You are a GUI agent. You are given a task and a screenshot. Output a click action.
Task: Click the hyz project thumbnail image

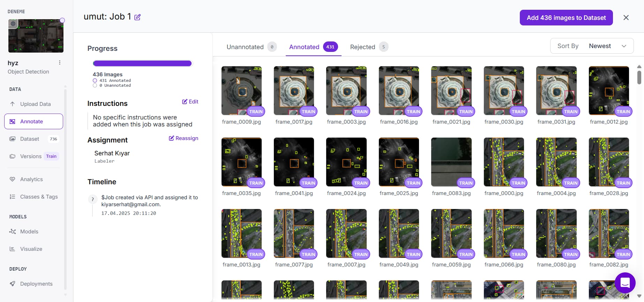pyautogui.click(x=36, y=36)
